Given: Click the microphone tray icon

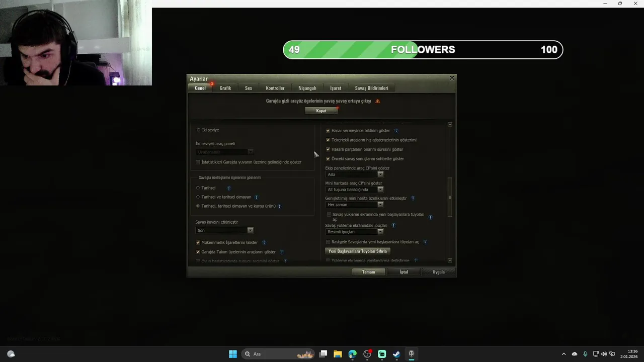Looking at the screenshot, I should point(585,354).
